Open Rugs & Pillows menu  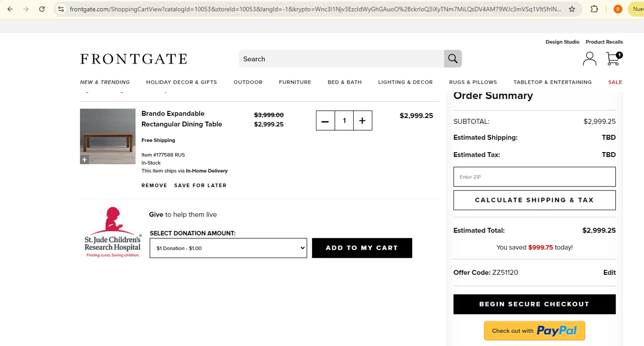(473, 82)
